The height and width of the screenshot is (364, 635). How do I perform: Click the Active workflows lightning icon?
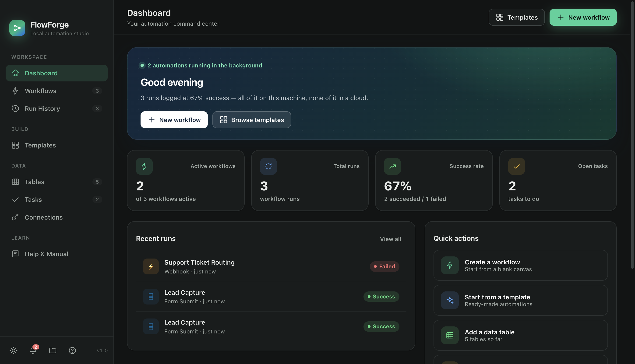[x=144, y=166]
